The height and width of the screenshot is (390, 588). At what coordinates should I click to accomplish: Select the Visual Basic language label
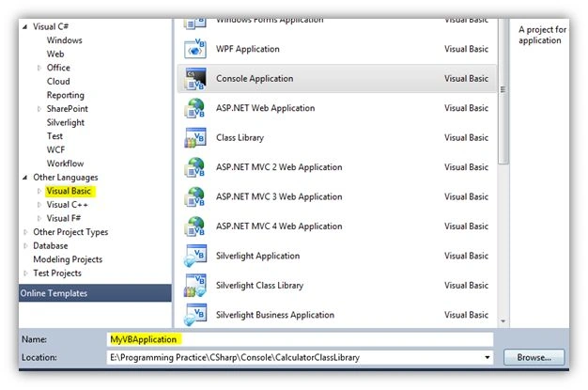pyautogui.click(x=69, y=191)
